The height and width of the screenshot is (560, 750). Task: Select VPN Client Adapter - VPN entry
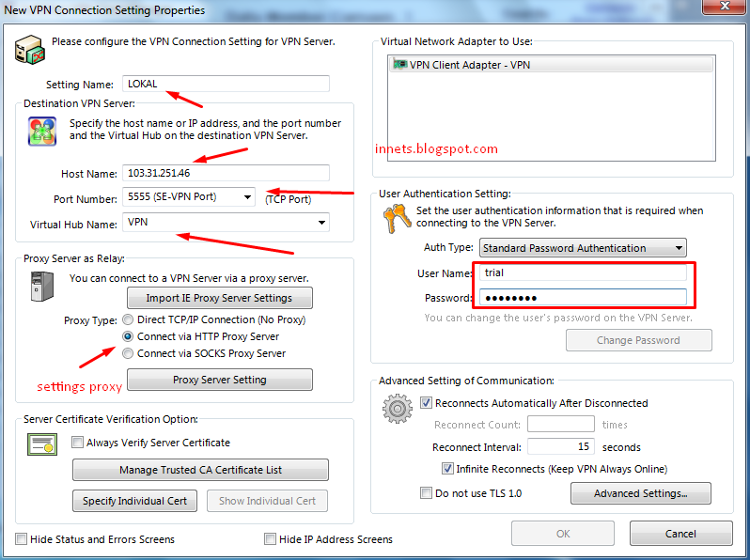pos(551,65)
